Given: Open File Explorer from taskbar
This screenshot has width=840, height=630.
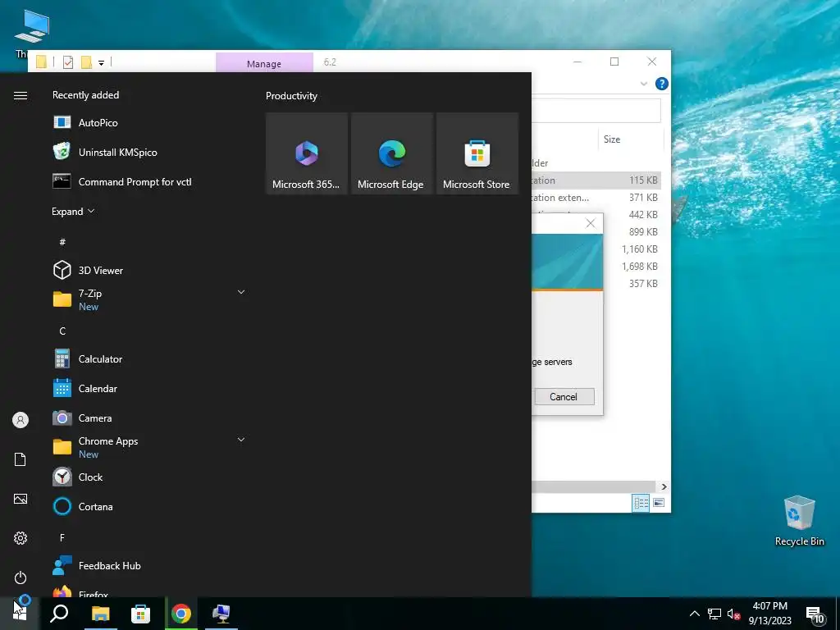Looking at the screenshot, I should 100,614.
